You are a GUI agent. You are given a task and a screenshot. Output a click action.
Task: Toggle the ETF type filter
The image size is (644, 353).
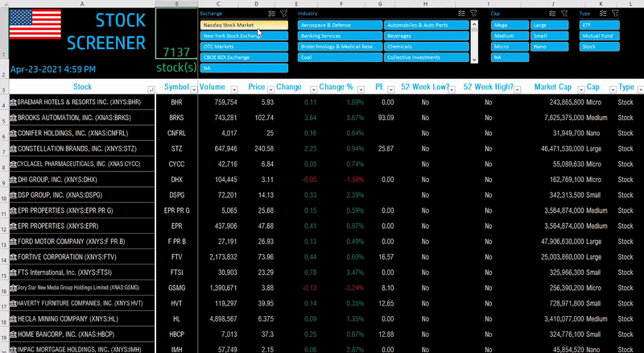pos(600,25)
